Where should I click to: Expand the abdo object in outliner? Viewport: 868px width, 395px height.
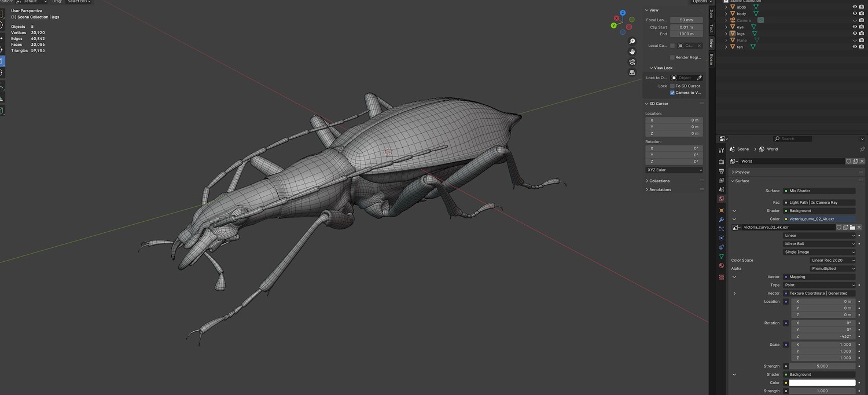coord(726,7)
